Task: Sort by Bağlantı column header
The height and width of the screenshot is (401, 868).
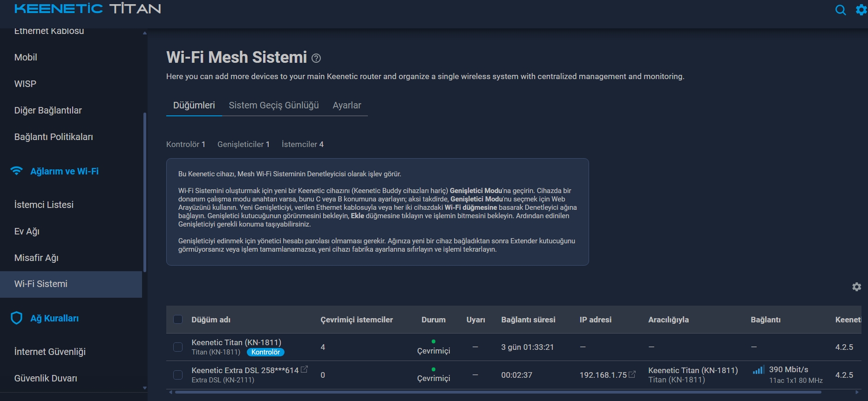Action: [766, 320]
